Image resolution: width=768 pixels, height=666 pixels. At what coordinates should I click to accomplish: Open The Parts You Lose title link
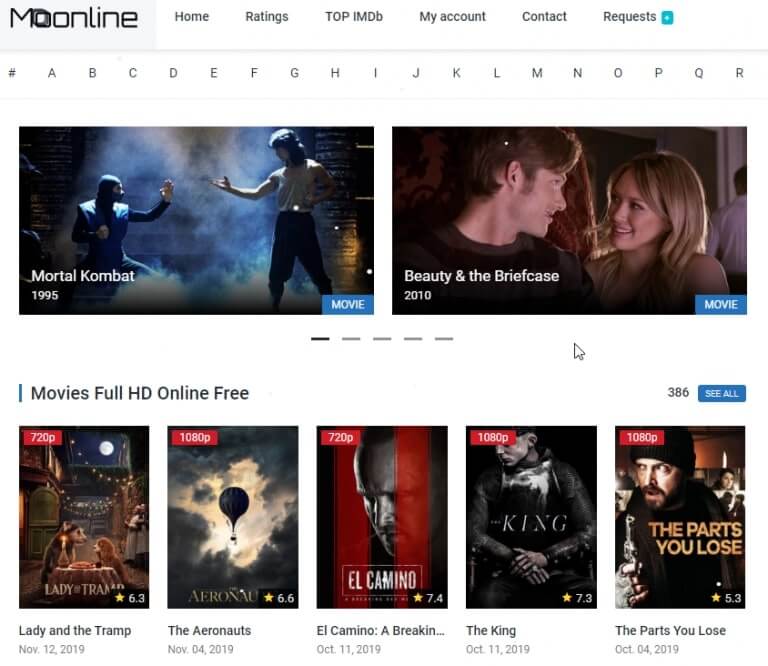(x=670, y=630)
